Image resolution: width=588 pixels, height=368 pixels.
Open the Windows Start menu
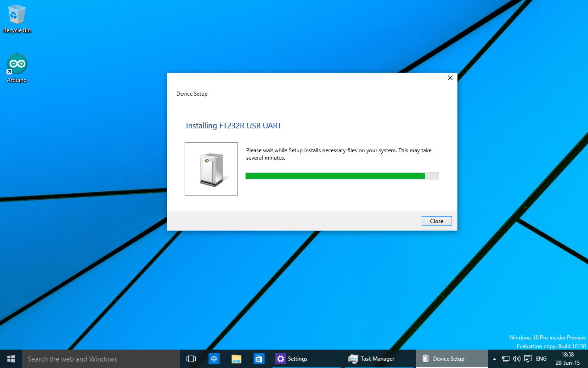[x=11, y=359]
